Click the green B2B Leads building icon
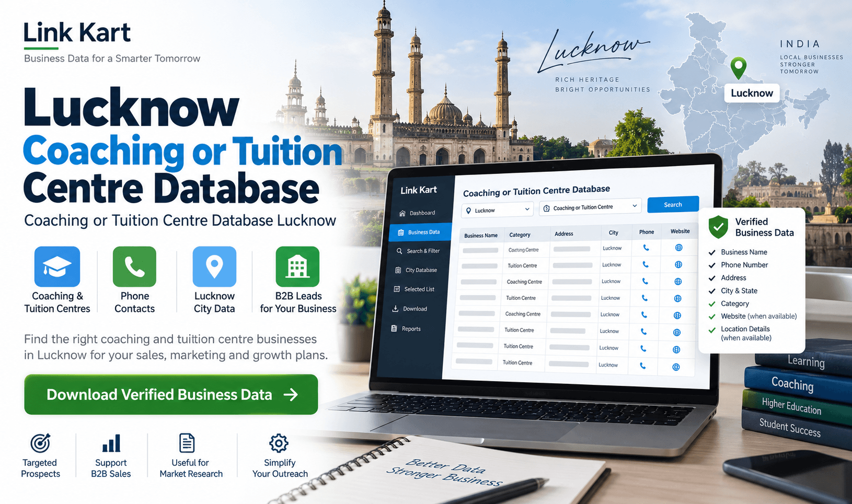This screenshot has height=504, width=852. click(x=297, y=266)
